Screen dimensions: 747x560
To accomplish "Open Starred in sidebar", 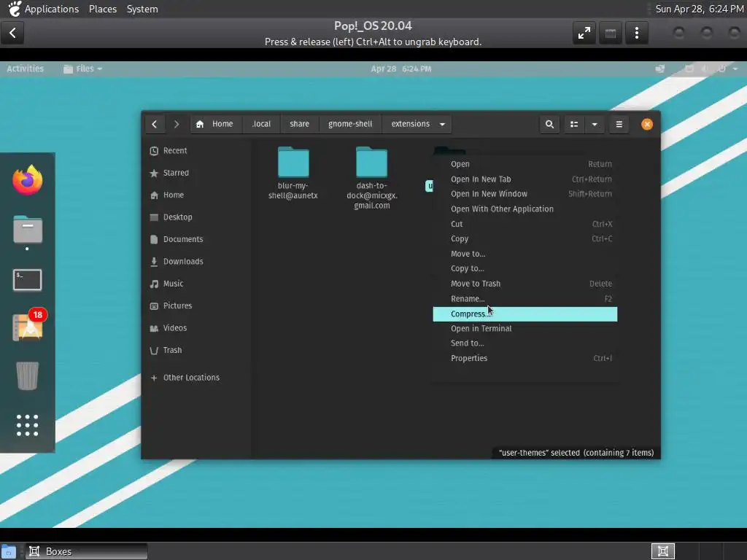I will [x=196, y=173].
